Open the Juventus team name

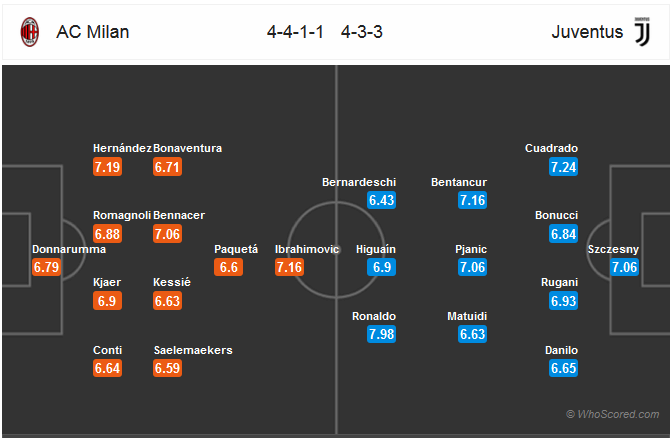(x=587, y=32)
